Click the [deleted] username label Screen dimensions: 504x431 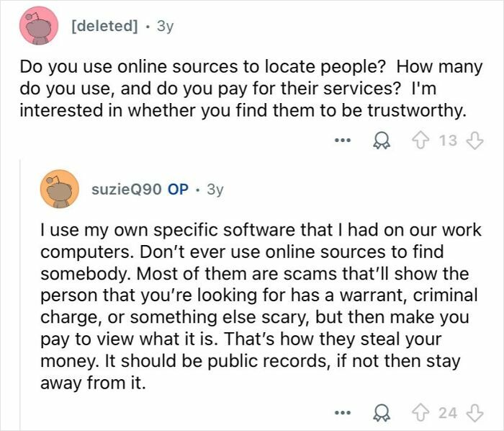(104, 26)
